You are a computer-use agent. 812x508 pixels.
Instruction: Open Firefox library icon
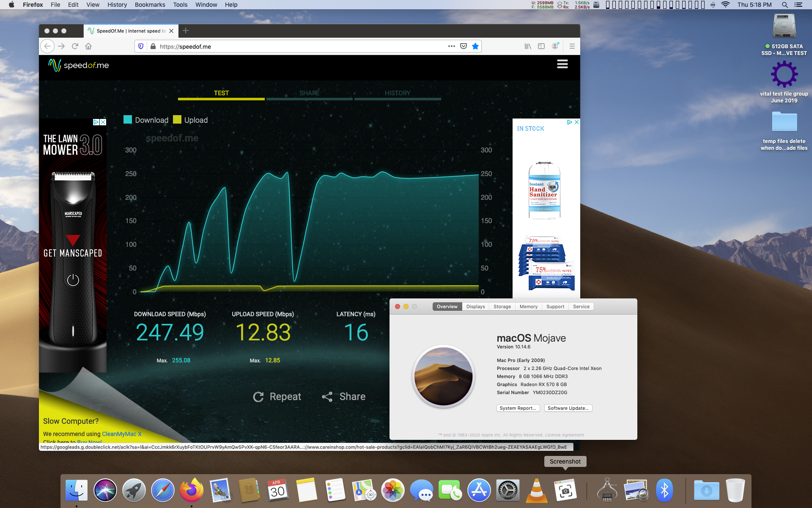point(528,46)
